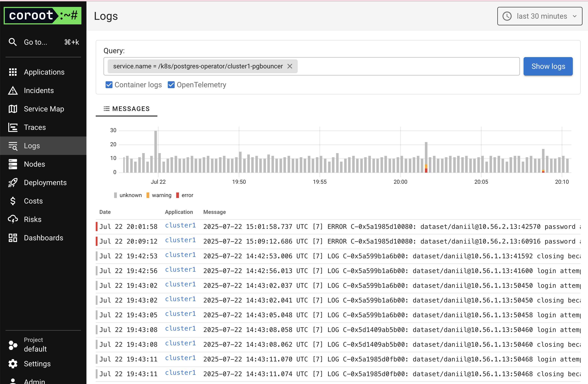This screenshot has width=588, height=384.
Task: Click the Admin user icon
Action: (x=13, y=381)
